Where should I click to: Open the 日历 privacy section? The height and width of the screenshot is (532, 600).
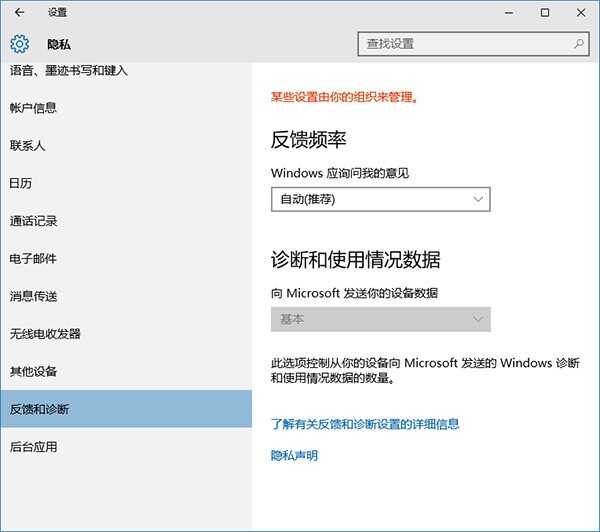tap(21, 183)
